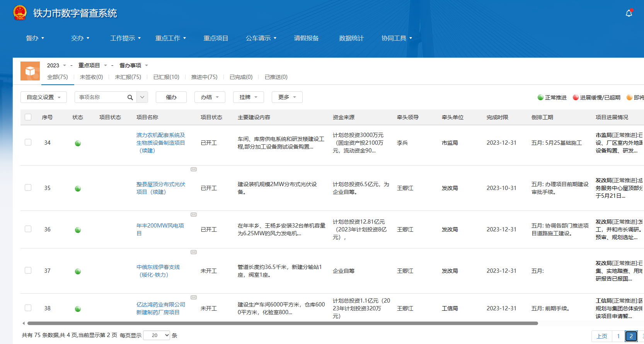Open the notification bell icon
The image size is (644, 344).
629,13
